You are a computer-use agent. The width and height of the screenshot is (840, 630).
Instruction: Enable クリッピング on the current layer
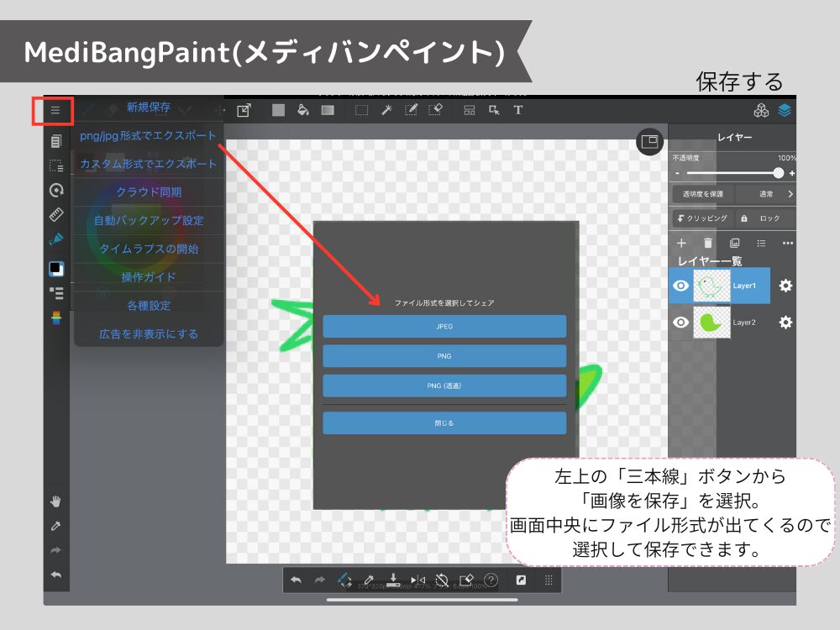[x=707, y=218]
